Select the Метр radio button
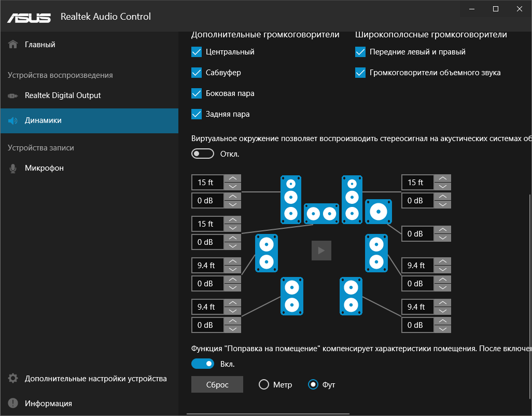532x416 pixels. [264, 384]
